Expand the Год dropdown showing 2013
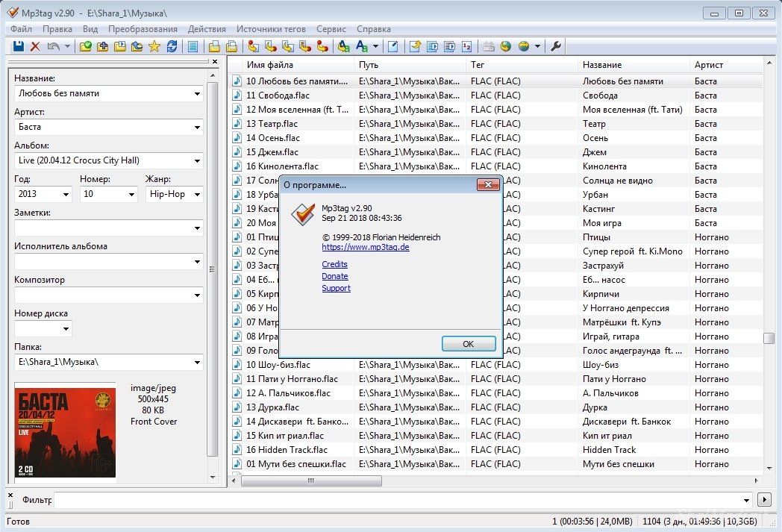This screenshot has width=782, height=532. 66,195
